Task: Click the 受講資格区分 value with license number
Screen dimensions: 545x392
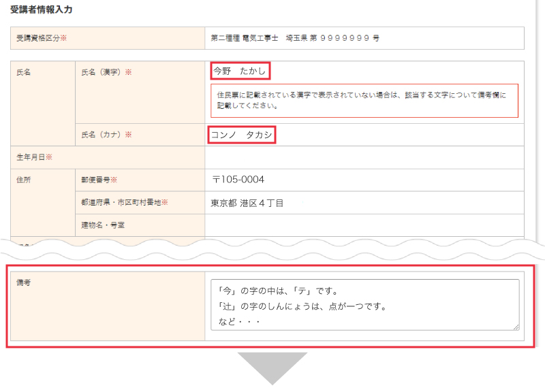Action: coord(295,38)
